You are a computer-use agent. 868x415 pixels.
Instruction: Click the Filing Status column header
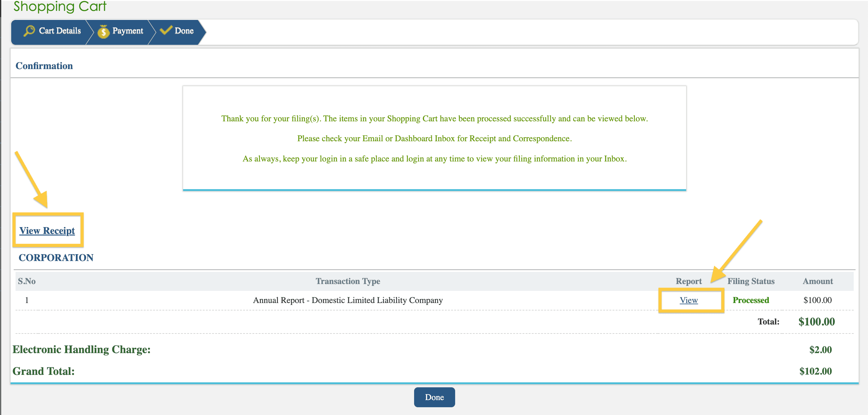tap(750, 281)
